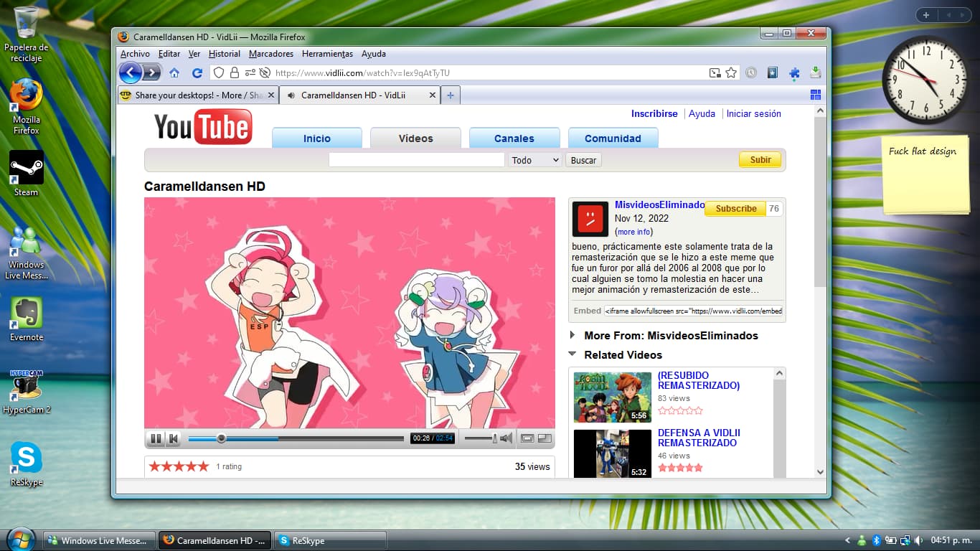Reload the page with the refresh icon
980x551 pixels.
(197, 72)
